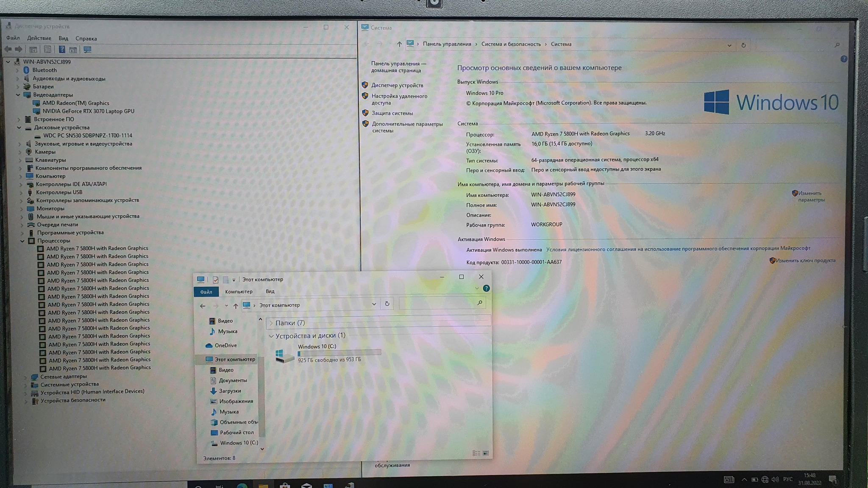Open the Действие menu in Device Manager
Image resolution: width=868 pixels, height=488 pixels.
pyautogui.click(x=39, y=38)
